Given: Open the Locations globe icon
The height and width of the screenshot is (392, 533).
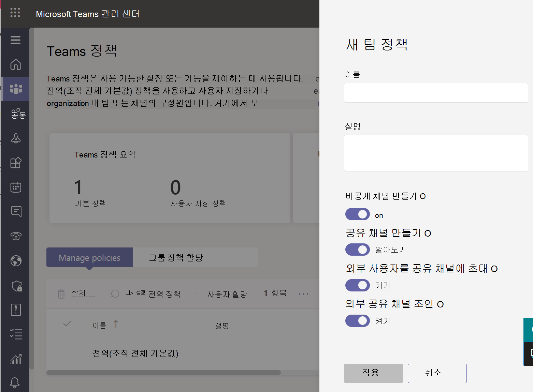Looking at the screenshot, I should (x=16, y=261).
